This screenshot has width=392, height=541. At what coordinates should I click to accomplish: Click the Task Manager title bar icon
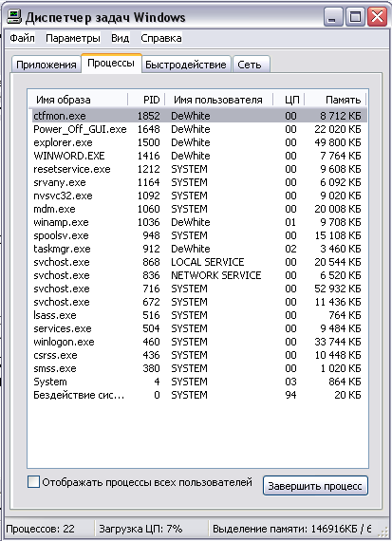click(x=14, y=17)
